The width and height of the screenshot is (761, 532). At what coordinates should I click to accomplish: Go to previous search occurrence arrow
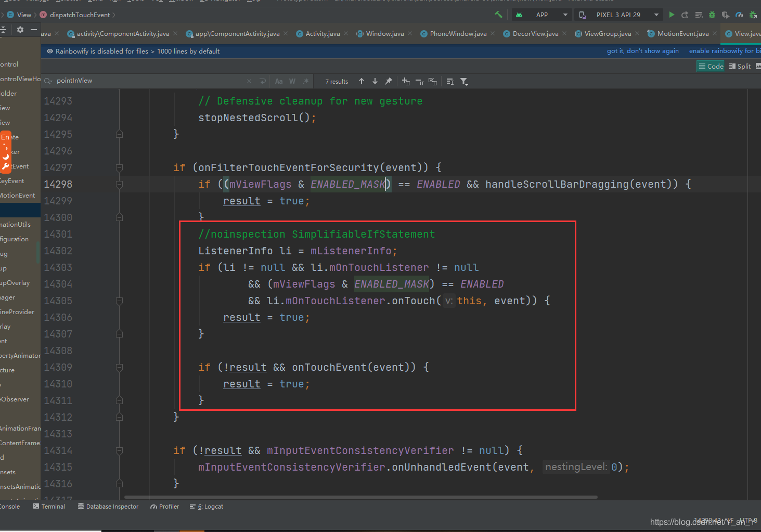click(362, 81)
